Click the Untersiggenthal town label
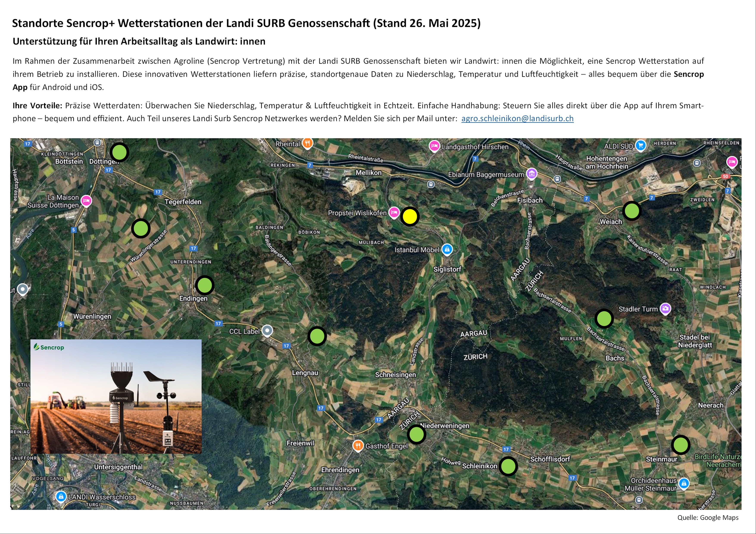The height and width of the screenshot is (534, 756). click(118, 467)
